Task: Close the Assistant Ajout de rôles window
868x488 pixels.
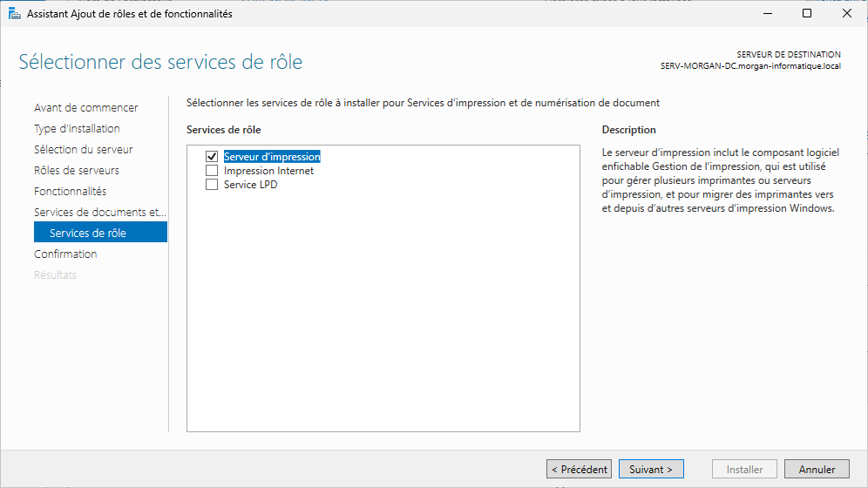Action: (x=847, y=14)
